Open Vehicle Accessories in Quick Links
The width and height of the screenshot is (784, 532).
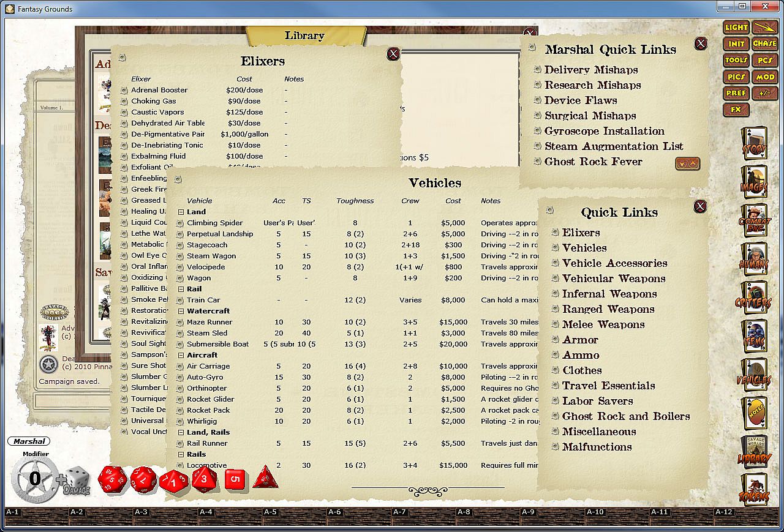click(615, 263)
